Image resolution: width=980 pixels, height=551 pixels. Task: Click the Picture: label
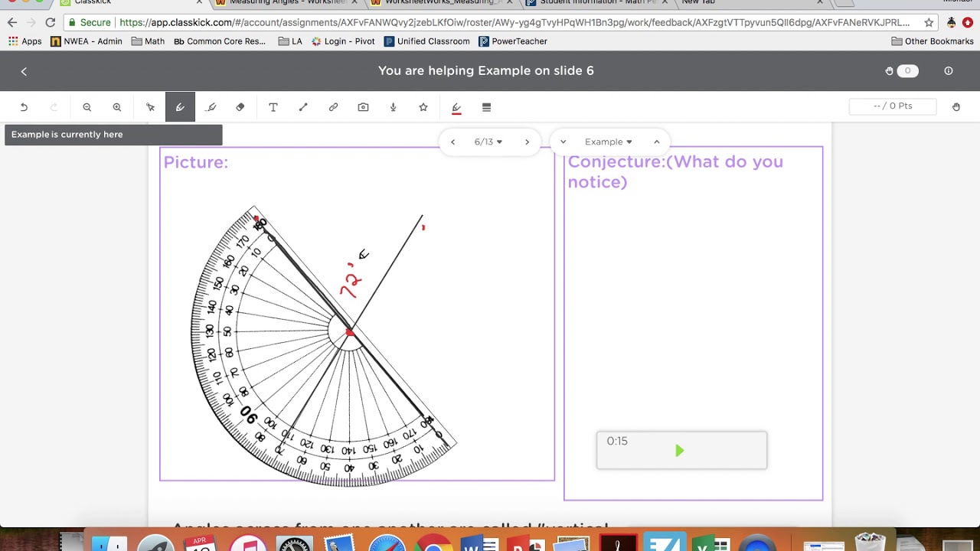[x=195, y=162]
